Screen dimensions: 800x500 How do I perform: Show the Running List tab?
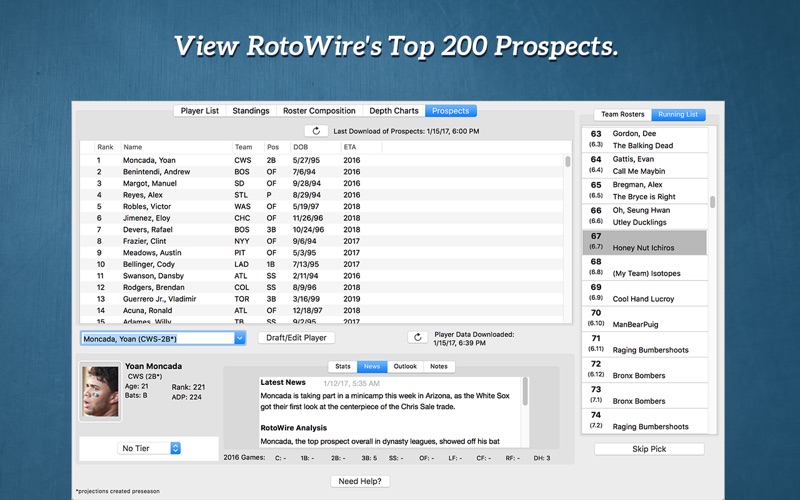point(678,114)
